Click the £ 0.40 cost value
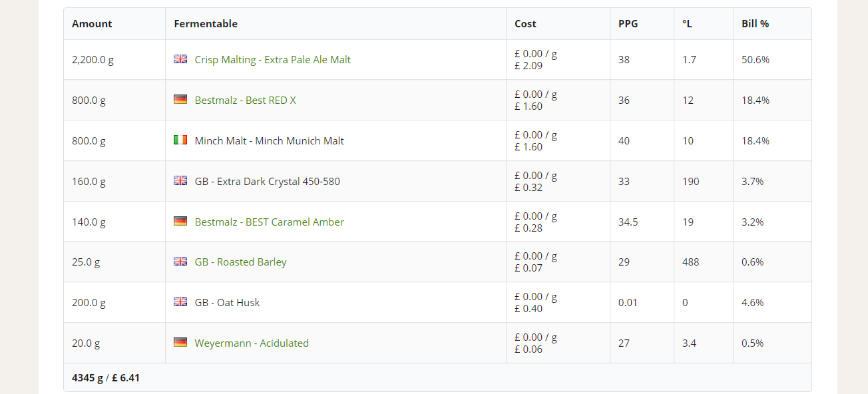 click(x=529, y=308)
